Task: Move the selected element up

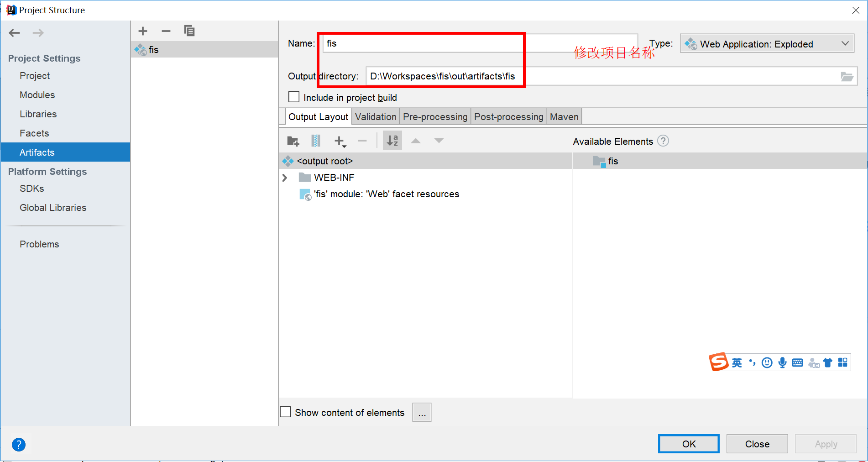Action: pos(416,141)
